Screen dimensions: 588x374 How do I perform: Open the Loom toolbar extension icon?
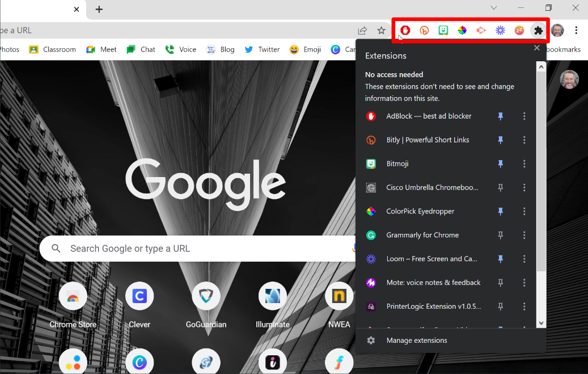click(x=500, y=31)
